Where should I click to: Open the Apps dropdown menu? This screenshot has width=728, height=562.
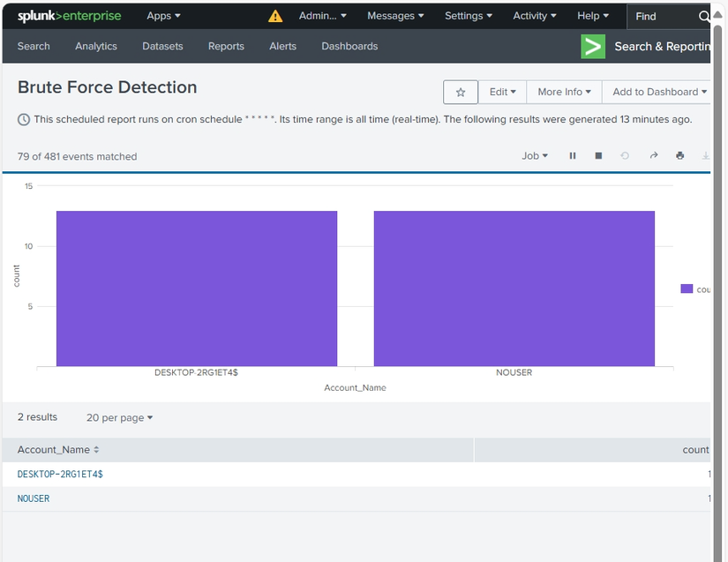[x=163, y=16]
